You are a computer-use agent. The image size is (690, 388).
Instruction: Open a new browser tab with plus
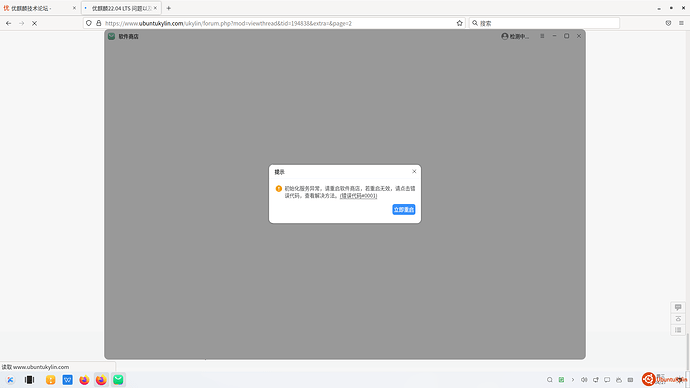coord(169,8)
